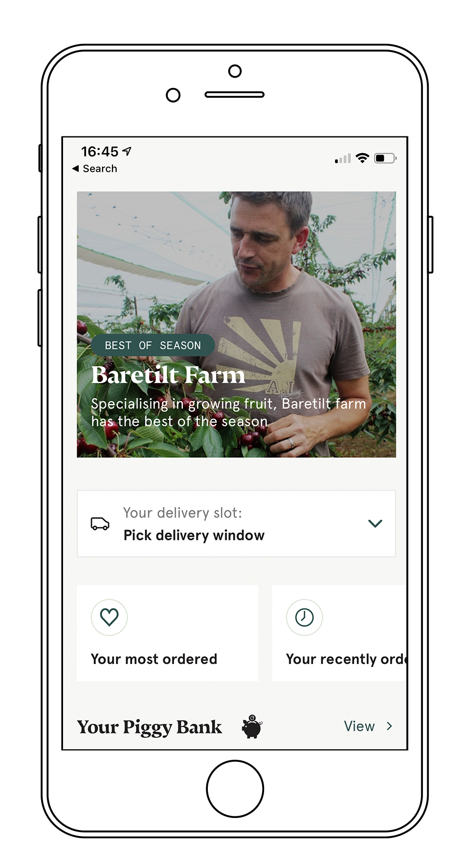This screenshot has width=473, height=868.
Task: Tap the Your Piggy Bank heading
Action: point(150,727)
